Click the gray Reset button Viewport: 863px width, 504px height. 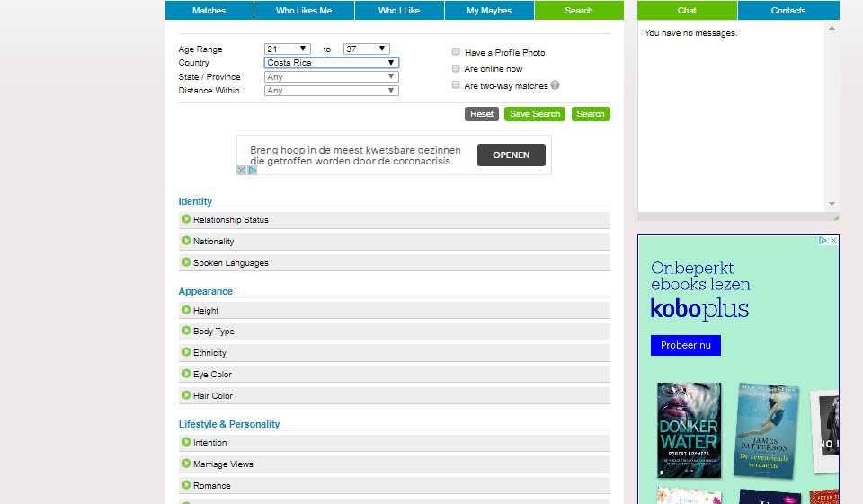(482, 114)
